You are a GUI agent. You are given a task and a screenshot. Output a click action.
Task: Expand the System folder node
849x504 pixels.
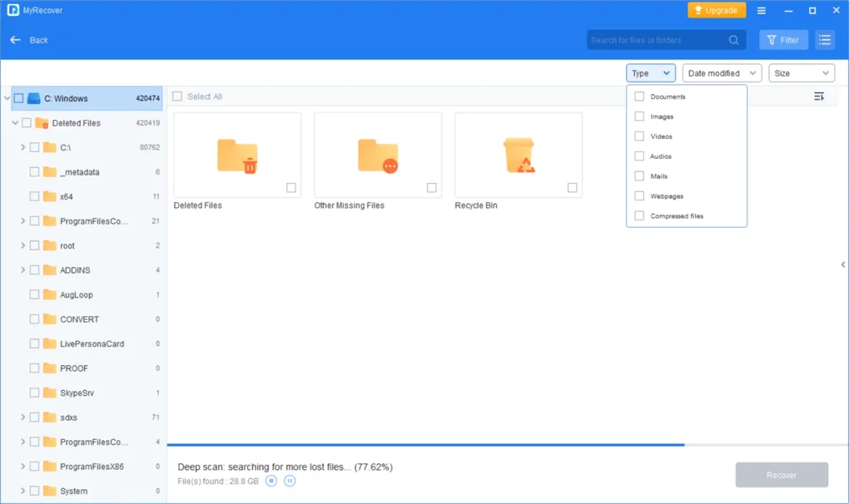22,491
